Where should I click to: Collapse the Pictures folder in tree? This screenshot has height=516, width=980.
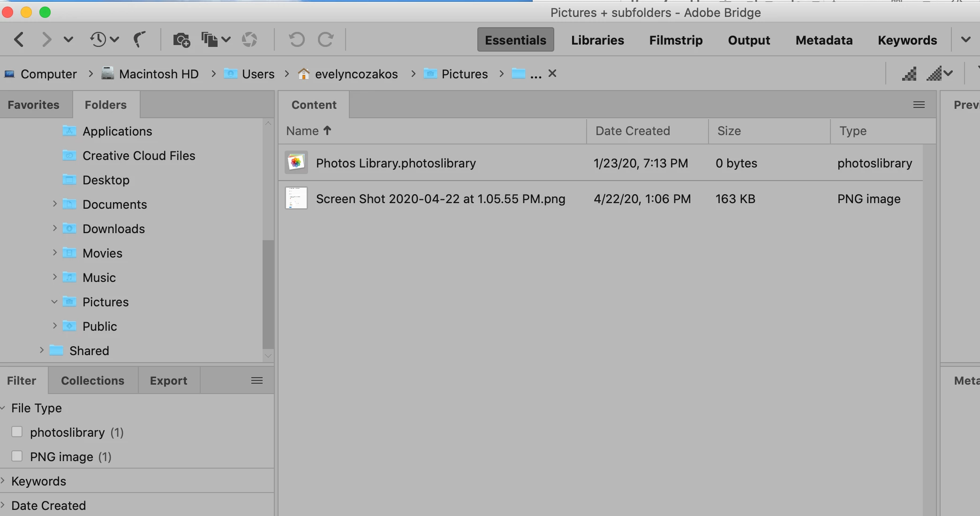[54, 302]
